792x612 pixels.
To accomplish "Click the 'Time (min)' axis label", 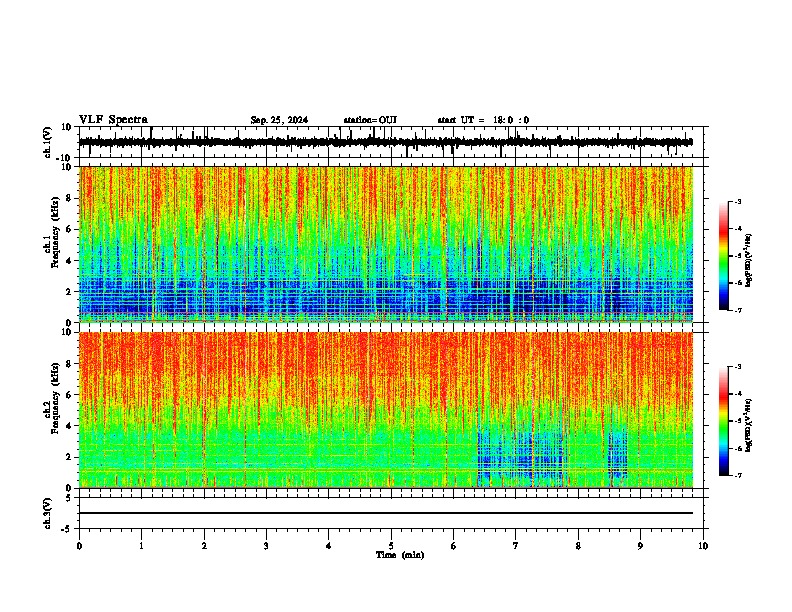I will click(400, 555).
